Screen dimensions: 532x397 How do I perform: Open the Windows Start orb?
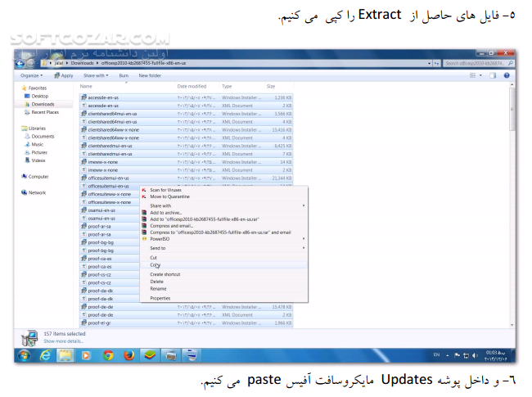24,355
